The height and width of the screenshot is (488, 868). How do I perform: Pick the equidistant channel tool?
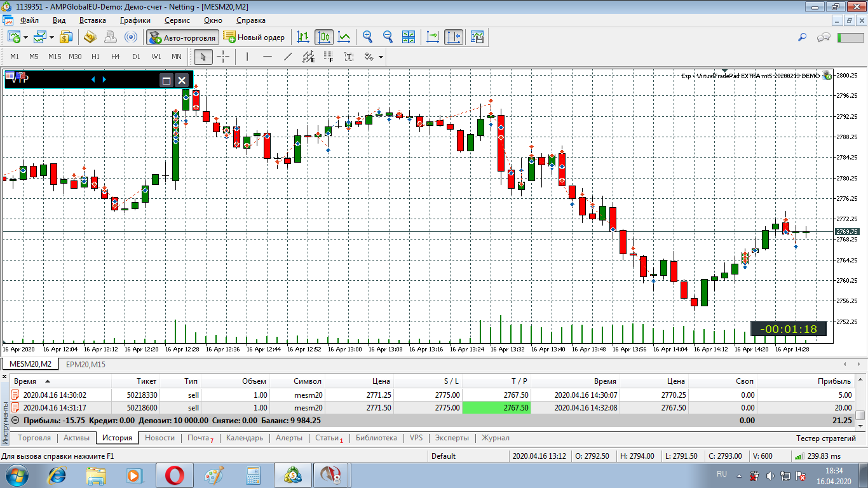coord(308,57)
